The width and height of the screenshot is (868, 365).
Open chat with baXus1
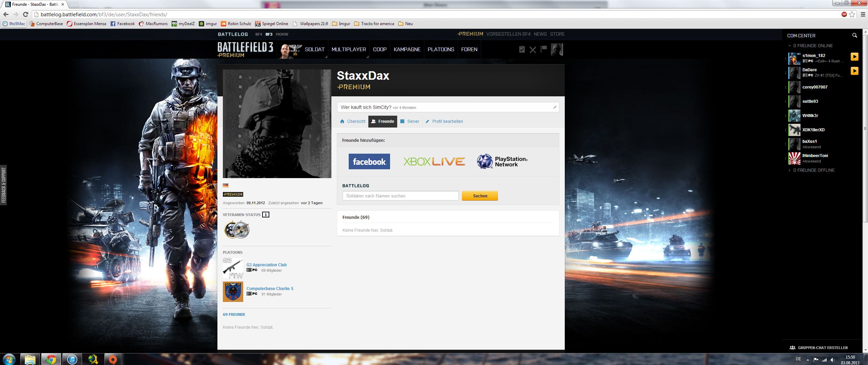pos(809,141)
